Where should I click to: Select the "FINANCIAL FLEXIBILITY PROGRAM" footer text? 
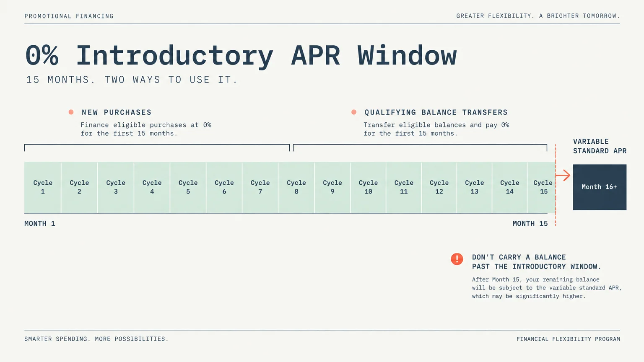(x=568, y=339)
